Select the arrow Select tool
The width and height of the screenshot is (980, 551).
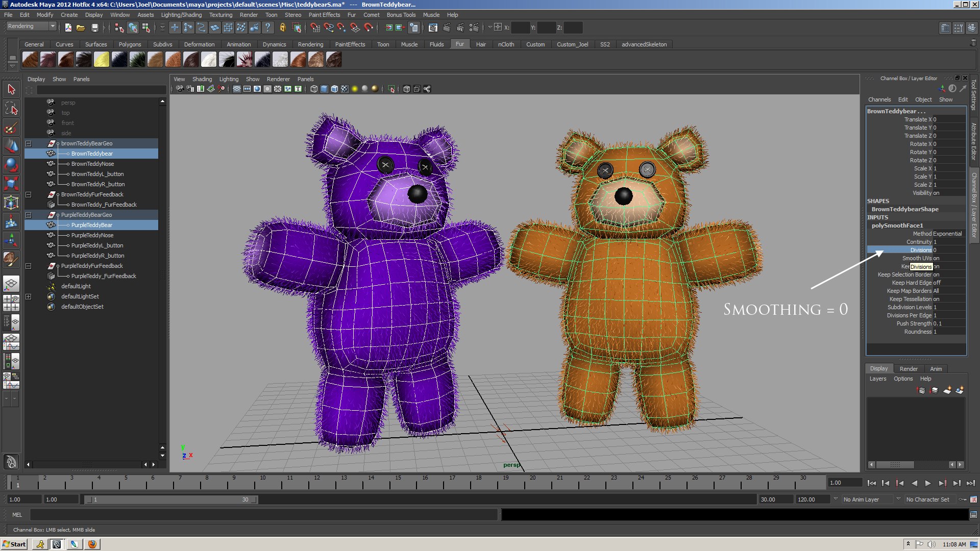pyautogui.click(x=11, y=90)
